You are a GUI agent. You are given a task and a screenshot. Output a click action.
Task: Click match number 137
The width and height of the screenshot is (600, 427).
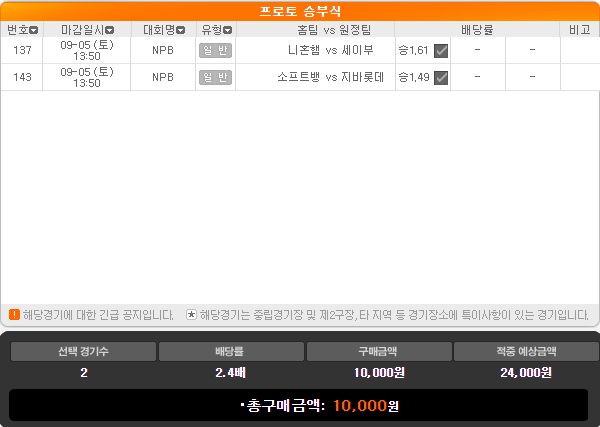[x=22, y=50]
